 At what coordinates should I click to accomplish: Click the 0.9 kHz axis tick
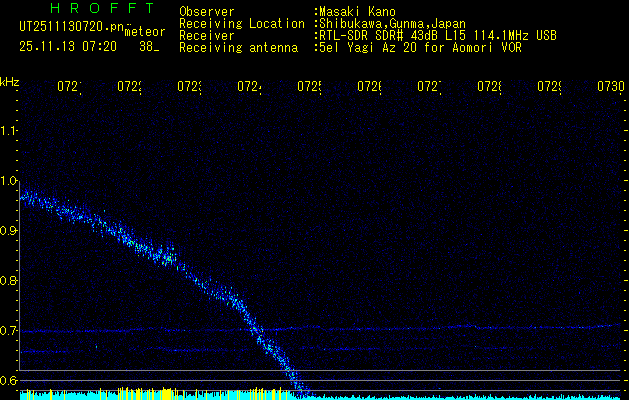(x=9, y=230)
